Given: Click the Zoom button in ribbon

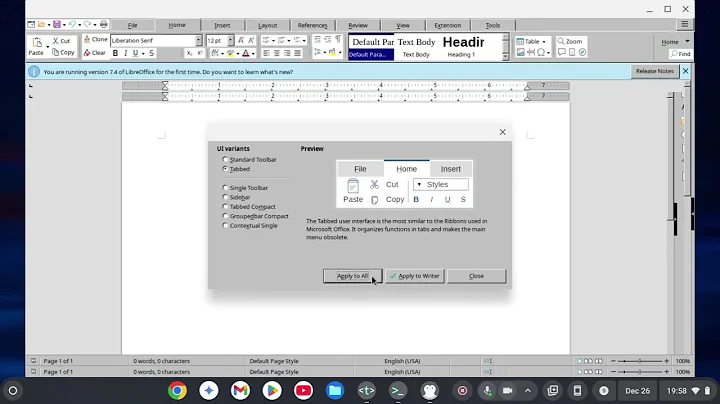Looking at the screenshot, I should click(x=570, y=41).
